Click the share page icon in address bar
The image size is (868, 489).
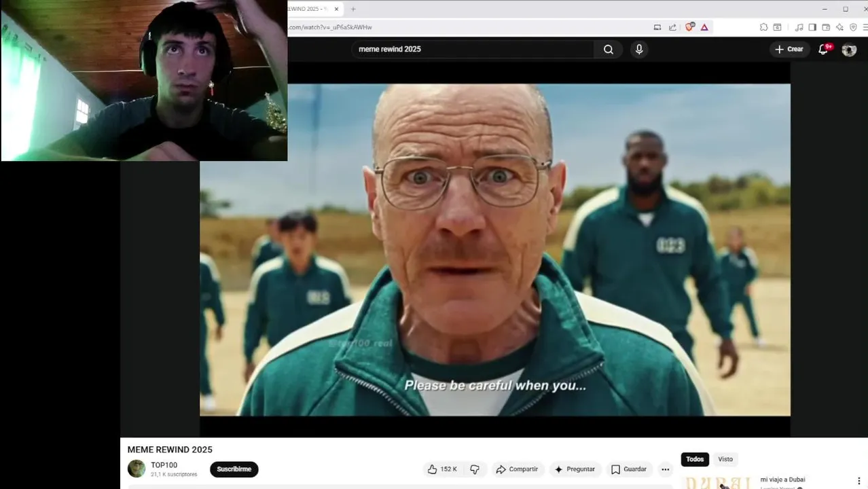pos(672,27)
